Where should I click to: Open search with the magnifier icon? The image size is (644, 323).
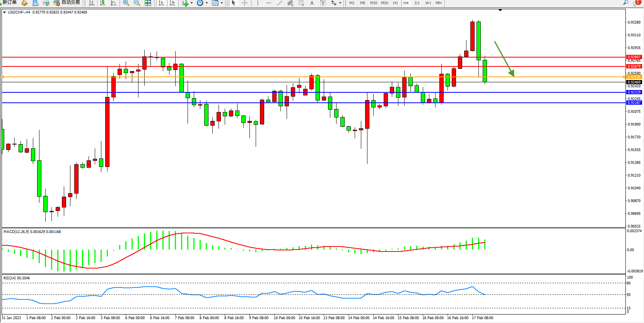[x=625, y=3]
